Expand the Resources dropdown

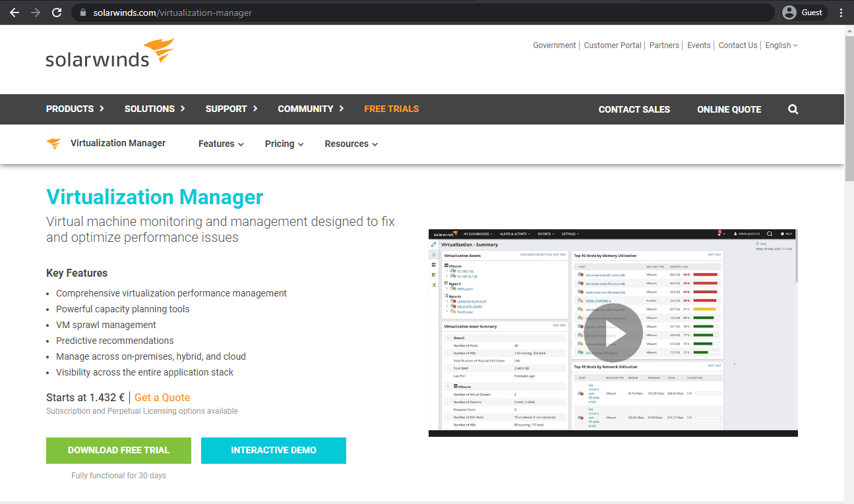coord(350,144)
